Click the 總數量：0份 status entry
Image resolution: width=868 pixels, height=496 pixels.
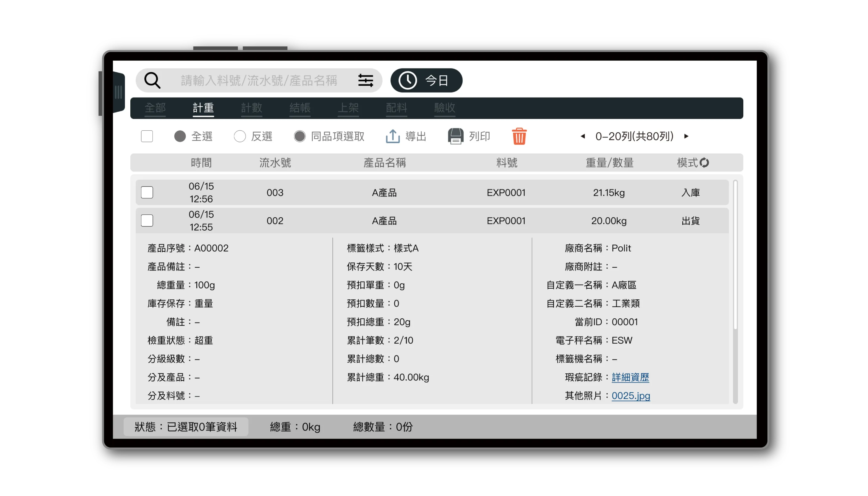pyautogui.click(x=383, y=427)
